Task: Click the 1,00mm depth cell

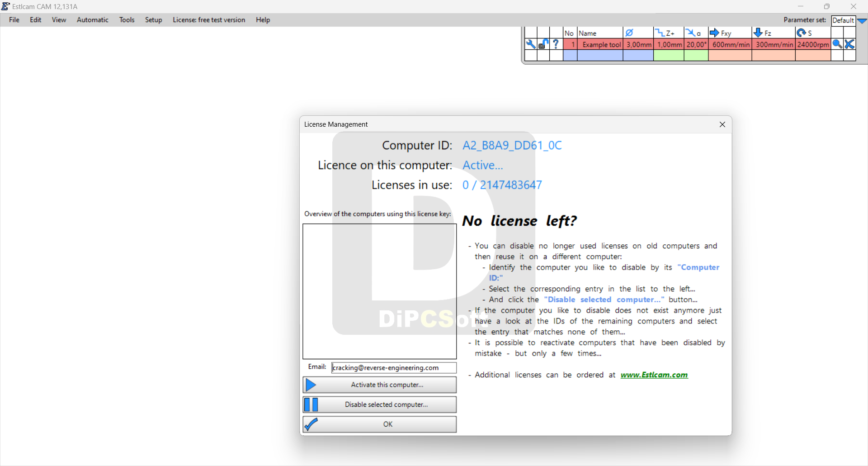Action: coord(669,44)
